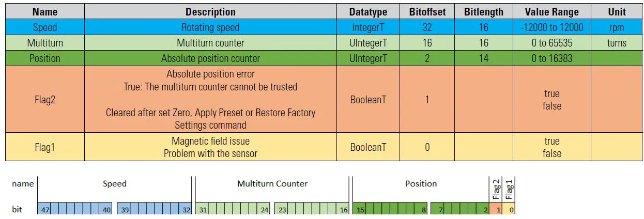Click the "Multiturn Counter" diagram label

click(x=272, y=184)
